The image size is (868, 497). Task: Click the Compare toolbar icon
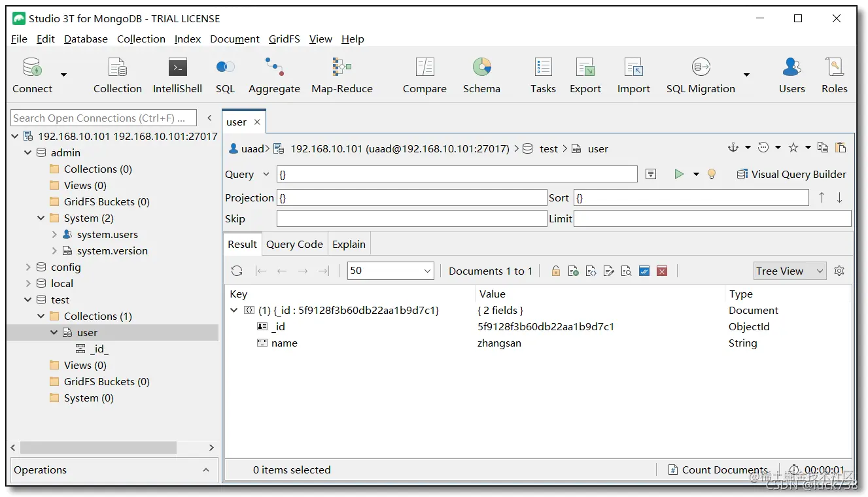[425, 76]
